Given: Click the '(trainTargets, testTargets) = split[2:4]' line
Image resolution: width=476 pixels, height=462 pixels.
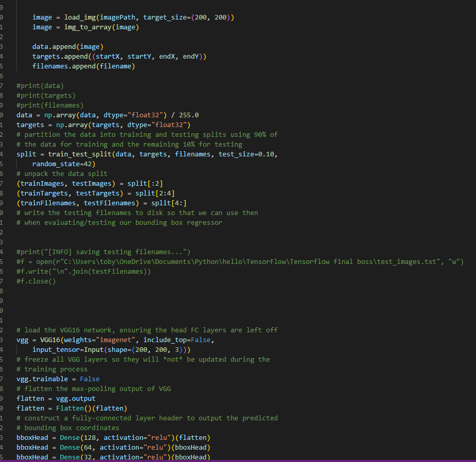Looking at the screenshot, I should pyautogui.click(x=96, y=193).
